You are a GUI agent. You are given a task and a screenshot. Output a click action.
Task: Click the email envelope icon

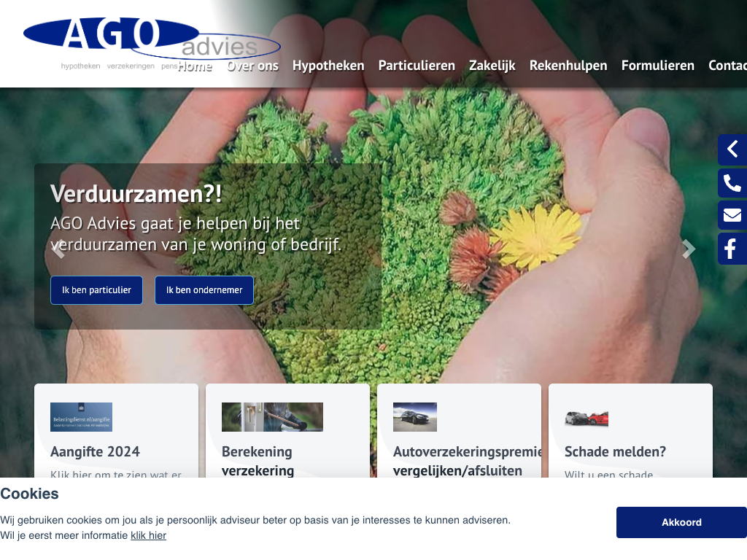pyautogui.click(x=732, y=215)
